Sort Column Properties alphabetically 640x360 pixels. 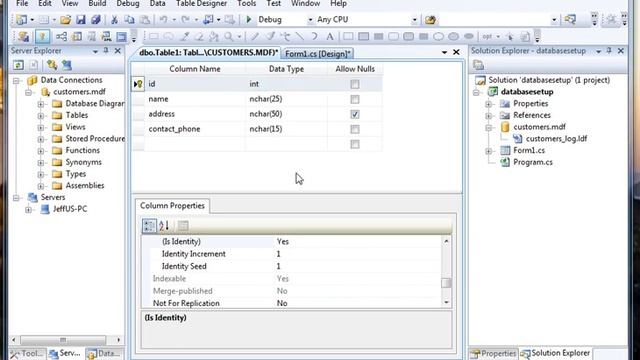point(164,225)
